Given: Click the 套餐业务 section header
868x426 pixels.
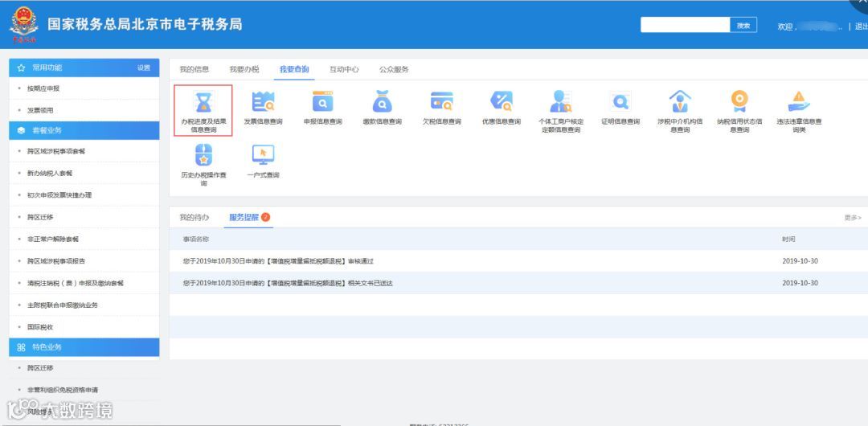Looking at the screenshot, I should [x=84, y=131].
